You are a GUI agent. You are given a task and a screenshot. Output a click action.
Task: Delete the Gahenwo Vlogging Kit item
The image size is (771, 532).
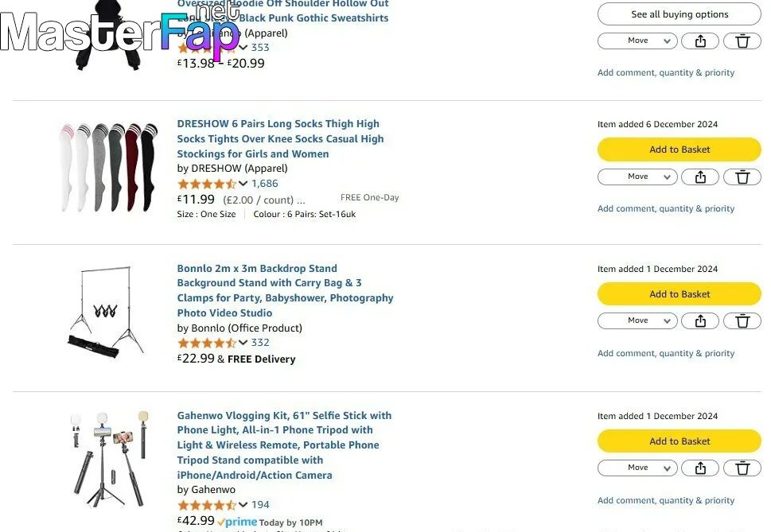tap(742, 468)
